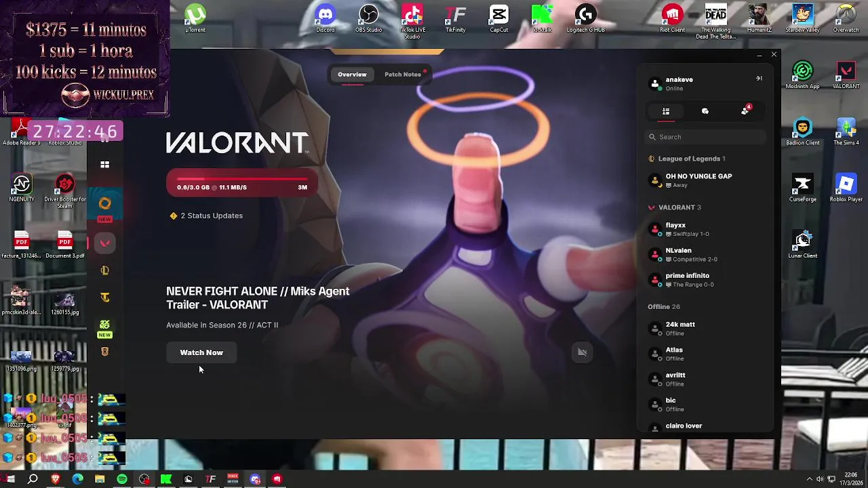Open friend requests icon with badge

coord(745,110)
